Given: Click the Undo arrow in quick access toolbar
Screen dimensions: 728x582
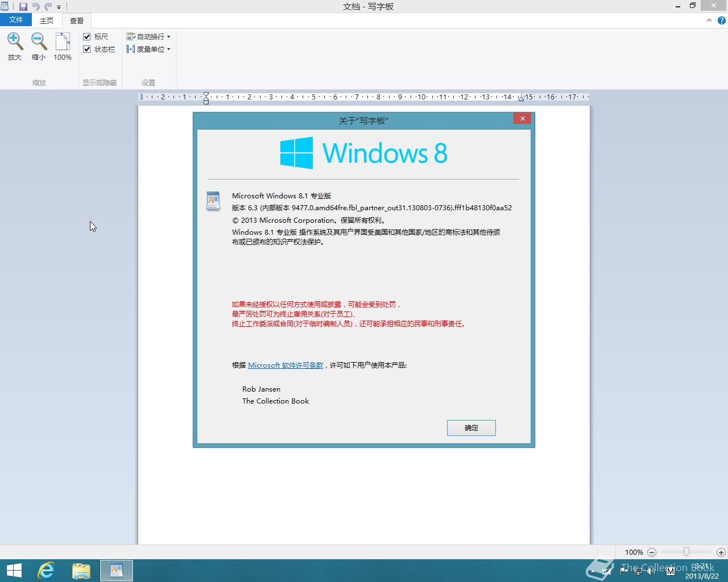Looking at the screenshot, I should tap(36, 7).
